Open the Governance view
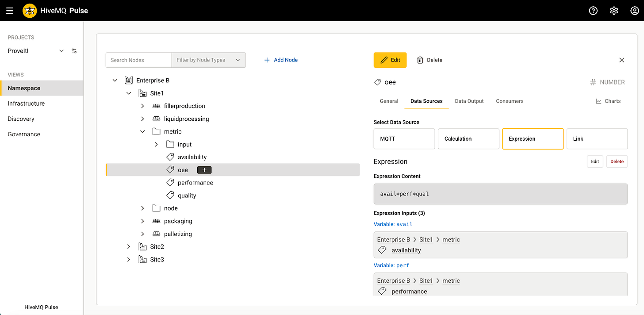The height and width of the screenshot is (315, 644). tap(42, 134)
